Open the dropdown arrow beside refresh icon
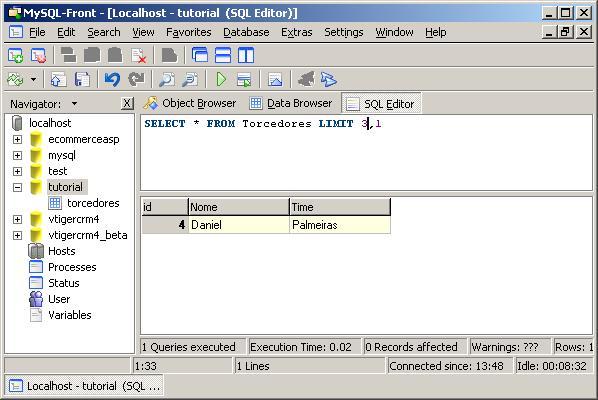 click(34, 80)
